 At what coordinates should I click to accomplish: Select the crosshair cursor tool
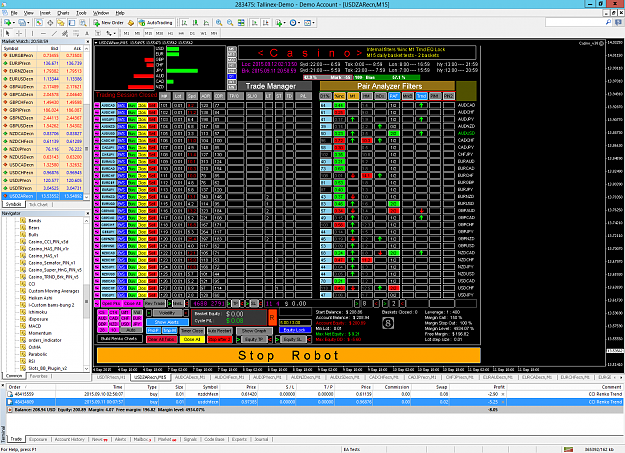pyautogui.click(x=19, y=33)
